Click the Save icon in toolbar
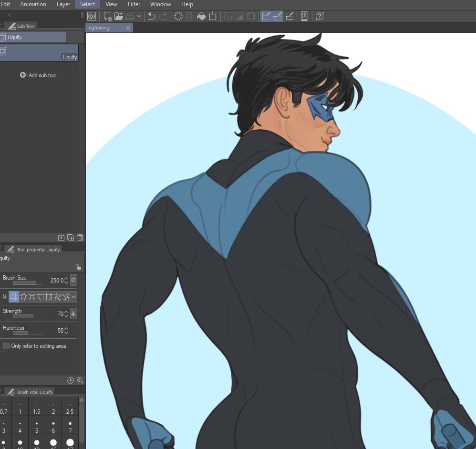 130,16
